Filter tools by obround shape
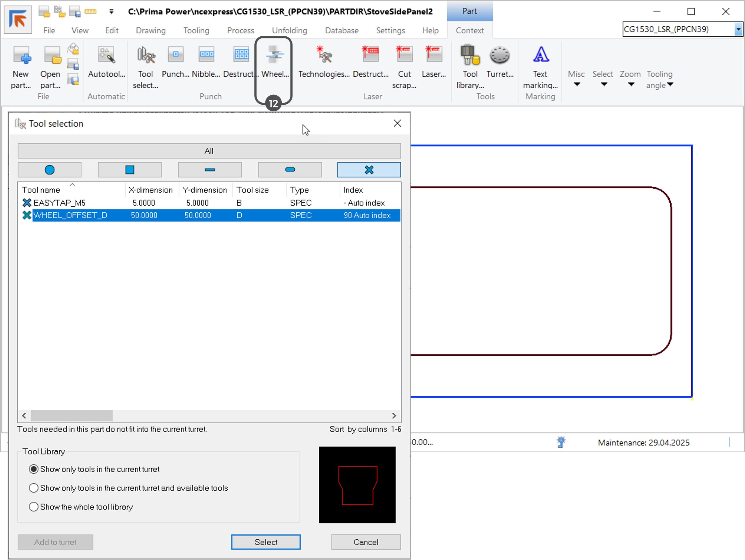Screen dimensions: 745x560 click(x=290, y=170)
